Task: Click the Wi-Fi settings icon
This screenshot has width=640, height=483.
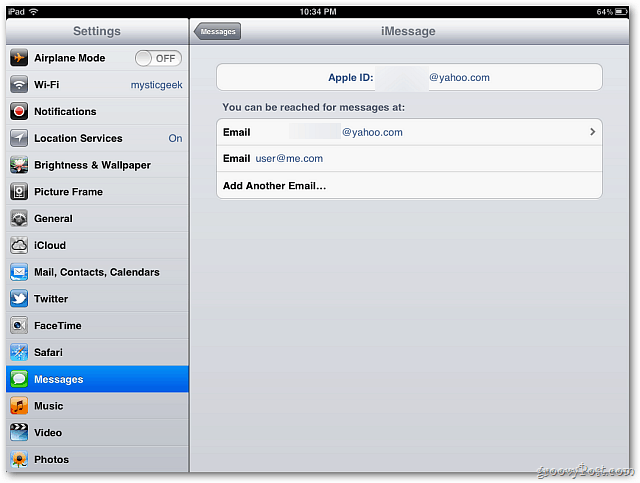Action: point(19,85)
